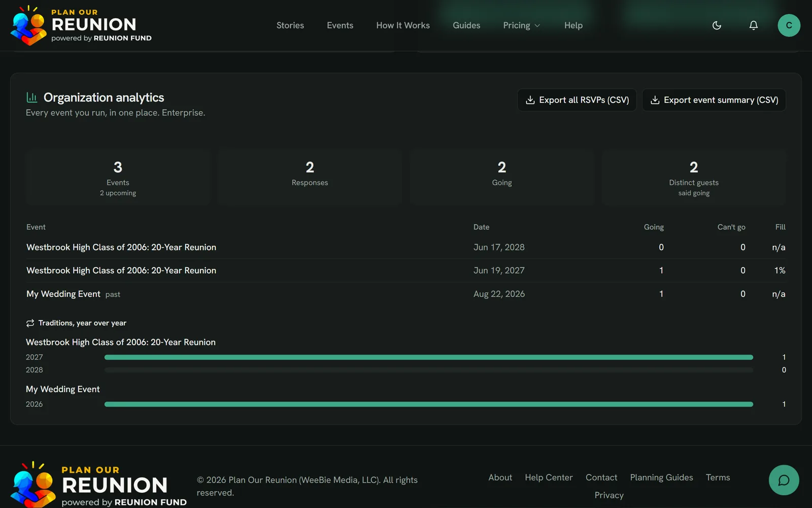Viewport: 812px width, 508px height.
Task: Open the Stories nav item
Action: (x=290, y=25)
